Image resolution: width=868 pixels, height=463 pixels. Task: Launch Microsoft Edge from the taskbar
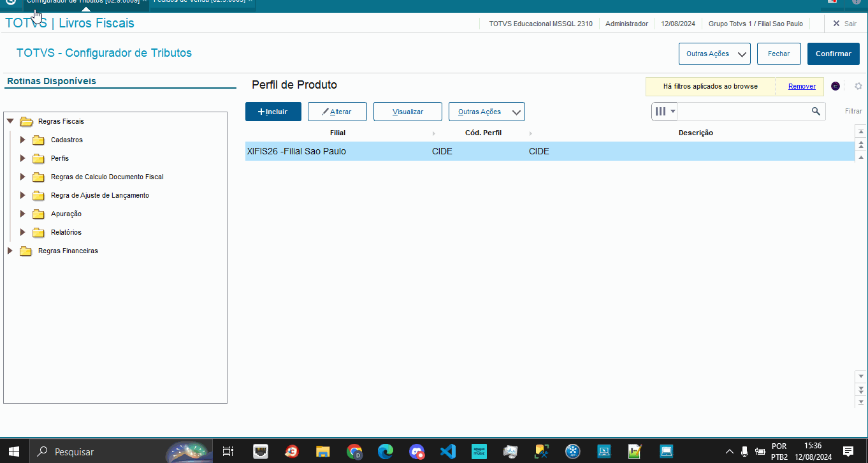tap(386, 452)
